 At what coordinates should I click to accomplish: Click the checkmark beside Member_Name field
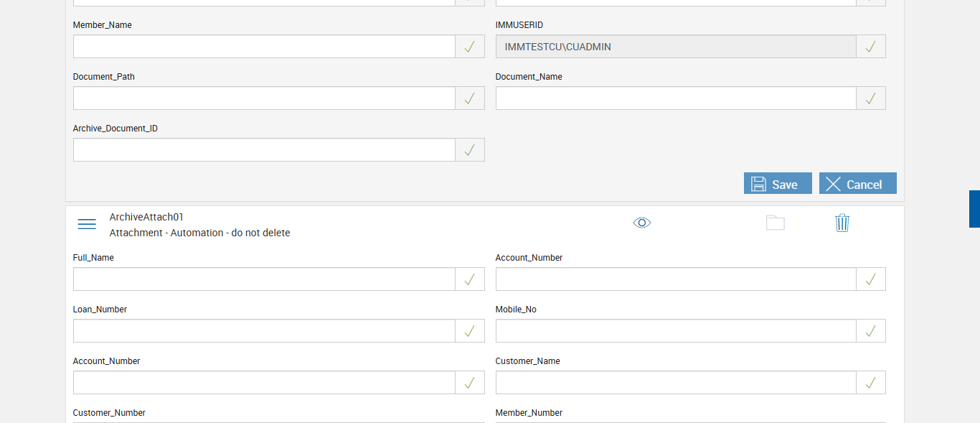click(470, 47)
